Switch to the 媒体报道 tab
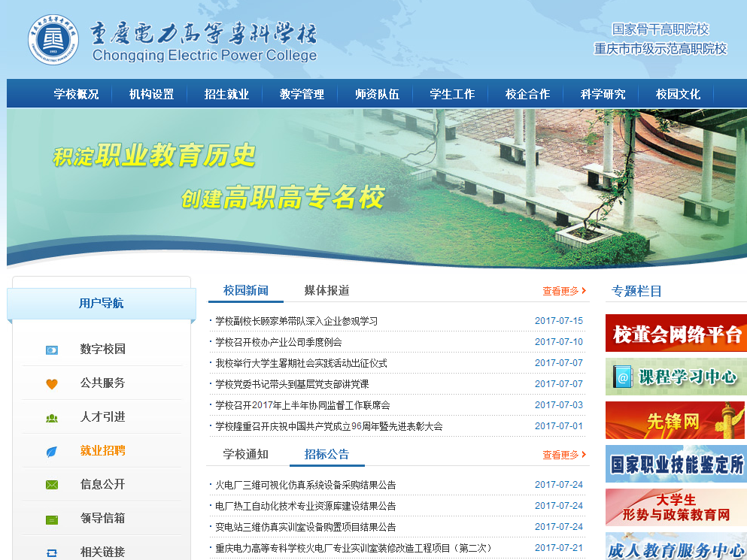The image size is (747, 560). tap(326, 291)
